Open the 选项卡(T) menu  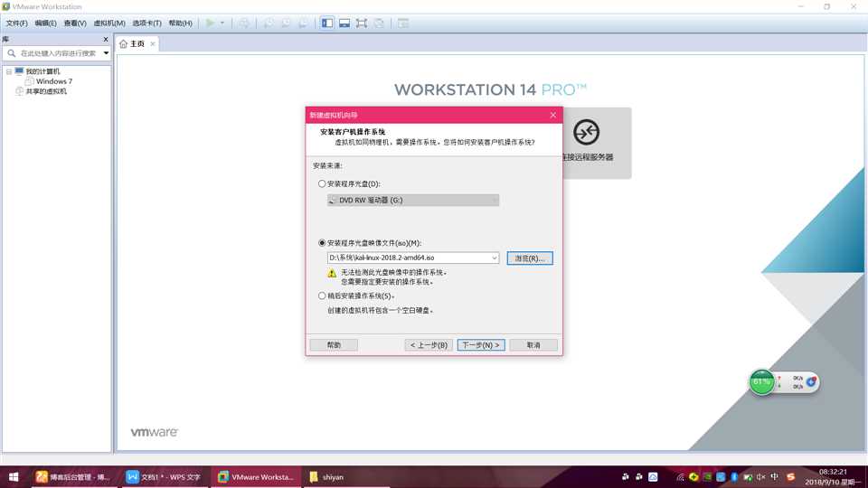pos(146,23)
